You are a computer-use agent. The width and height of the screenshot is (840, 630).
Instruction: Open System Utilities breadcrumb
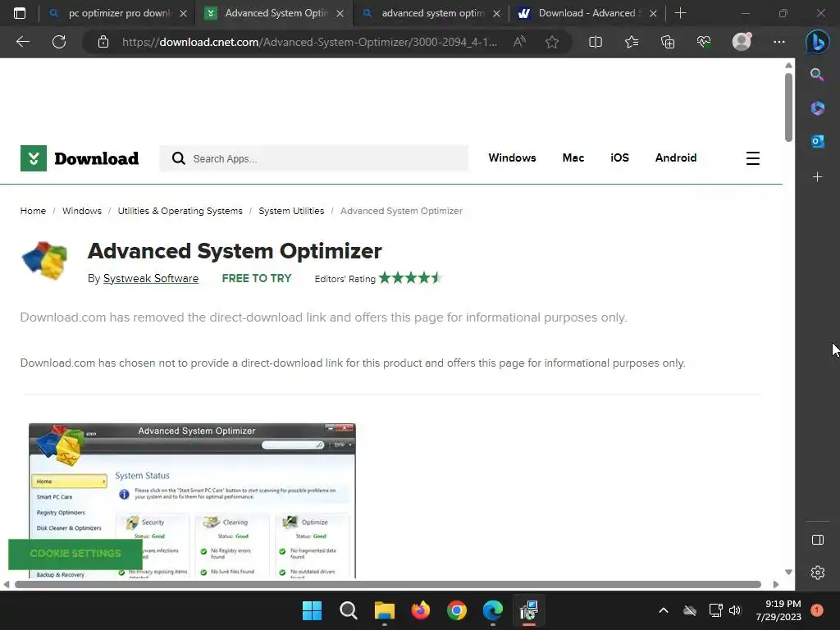click(x=291, y=211)
